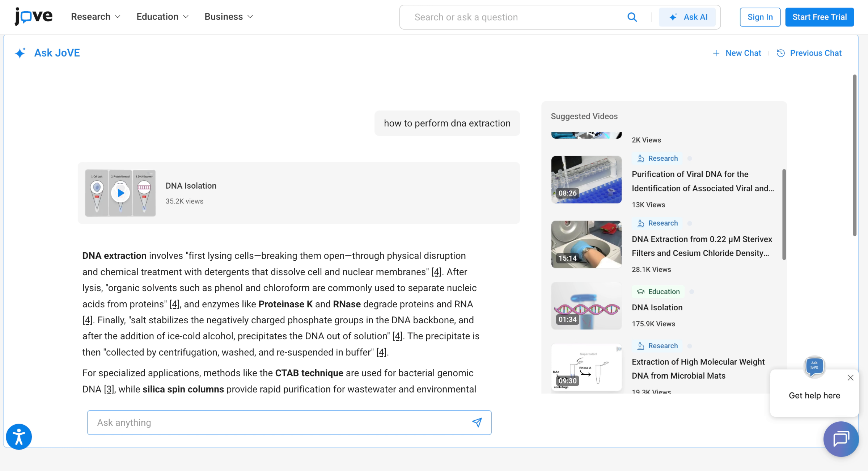Click the 2K Views partially visible video
Screen dimensions: 868x471
click(x=586, y=135)
